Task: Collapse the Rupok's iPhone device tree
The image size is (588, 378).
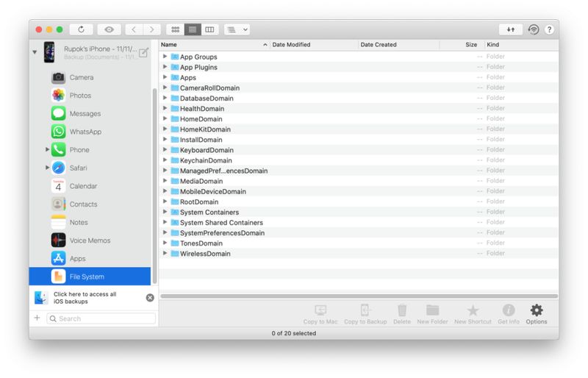Action: click(35, 52)
